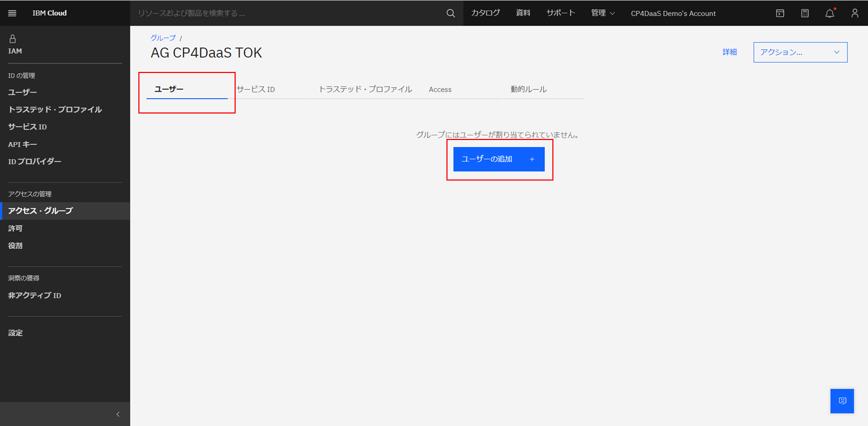Click the 詳細 link
Screen dimensions: 868x426
(730, 52)
